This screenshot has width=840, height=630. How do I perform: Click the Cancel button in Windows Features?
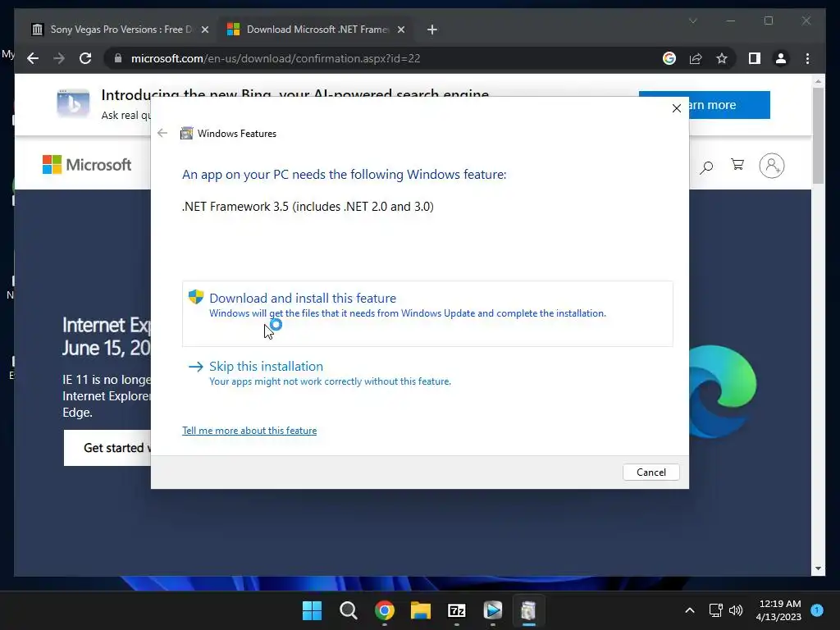[x=651, y=472]
